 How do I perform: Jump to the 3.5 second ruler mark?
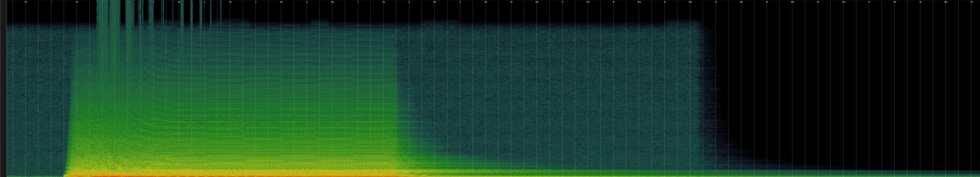click(179, 2)
